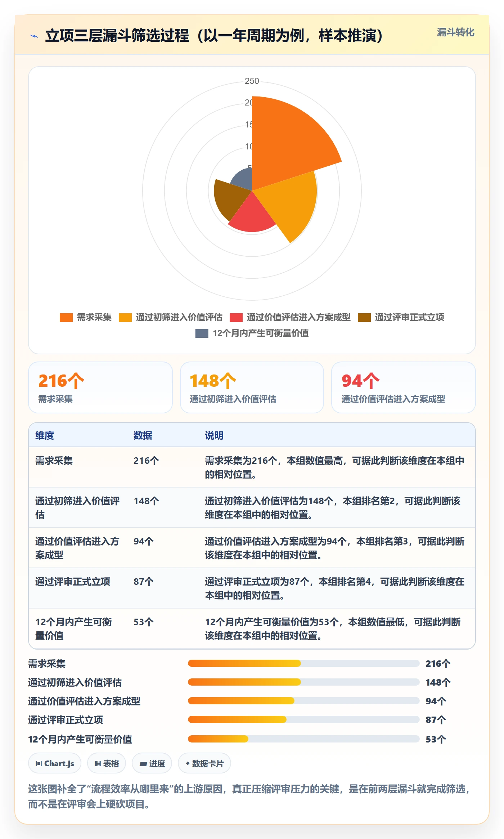Open the 94个 通过价值评估进入方案成型 stat card

pos(404,387)
